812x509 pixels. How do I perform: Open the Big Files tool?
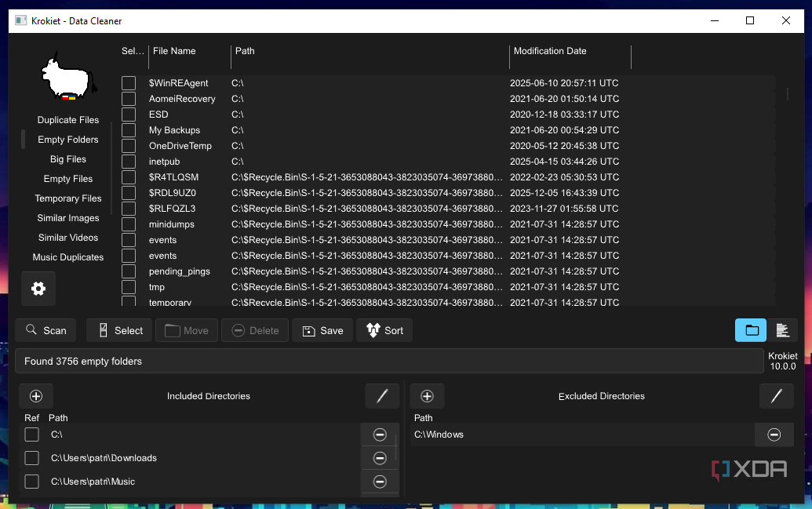coord(67,159)
